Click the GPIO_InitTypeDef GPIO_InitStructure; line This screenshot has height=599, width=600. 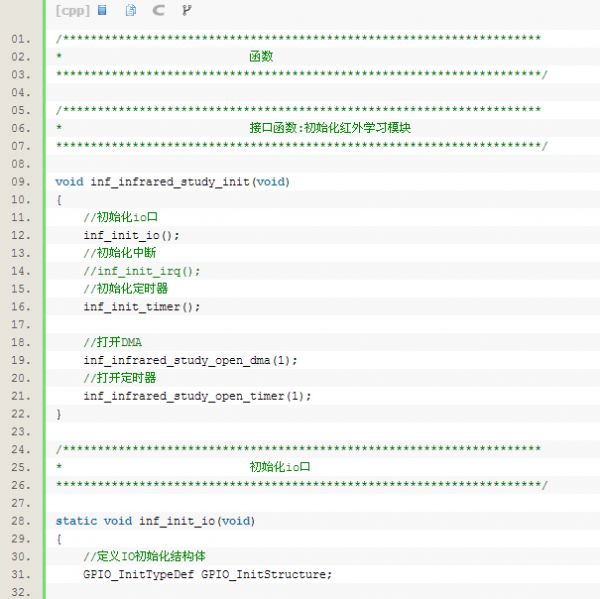coord(207,574)
